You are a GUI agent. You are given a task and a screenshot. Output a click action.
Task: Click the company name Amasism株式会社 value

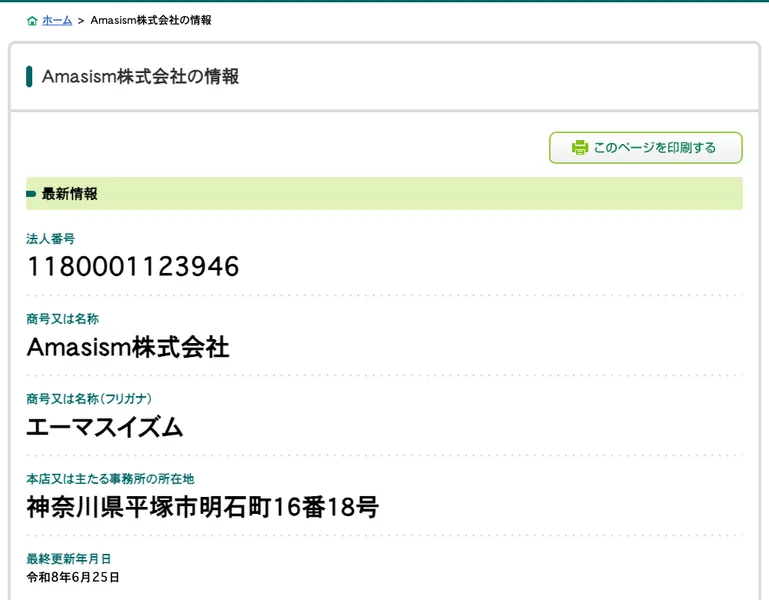128,347
